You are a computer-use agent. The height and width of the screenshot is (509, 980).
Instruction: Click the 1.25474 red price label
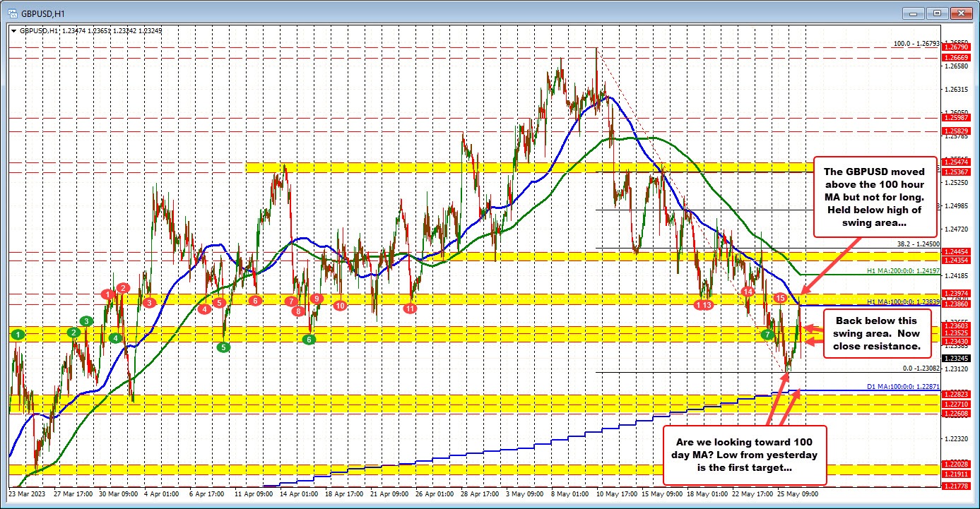[956, 162]
